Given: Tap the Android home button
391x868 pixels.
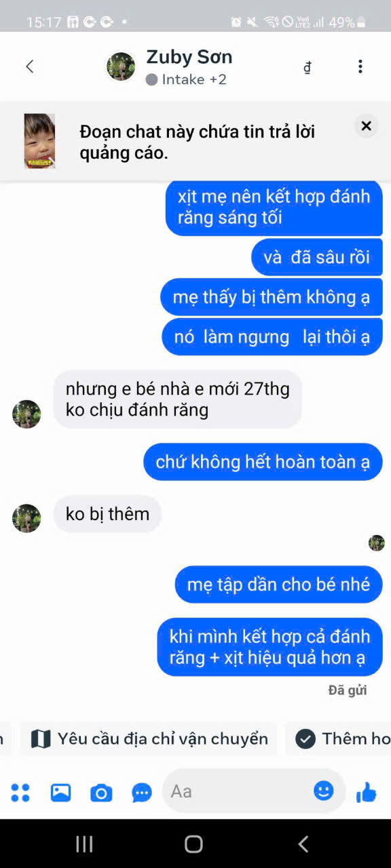Looking at the screenshot, I should click(x=193, y=844).
